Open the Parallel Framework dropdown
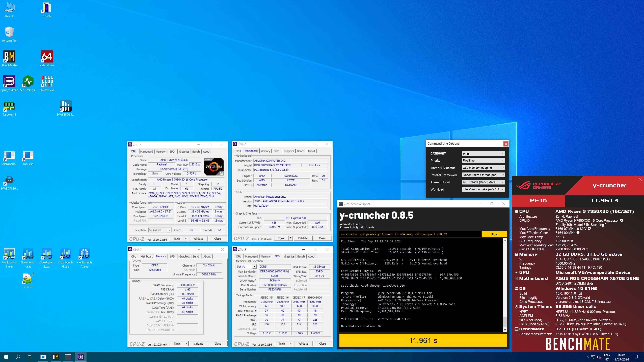Viewport: 644px width, 362px height. coord(483,175)
